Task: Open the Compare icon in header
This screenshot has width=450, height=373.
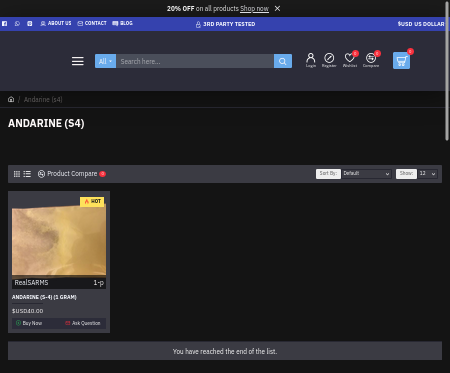Action: (x=371, y=60)
